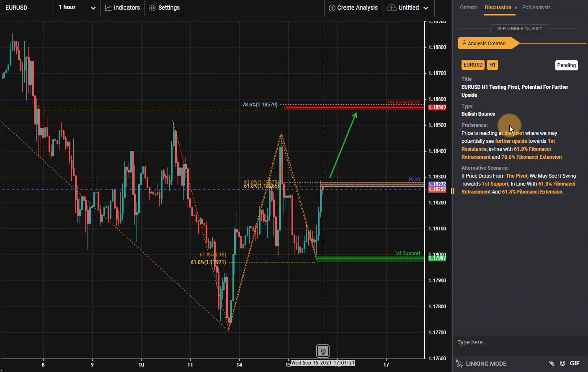
Task: Click the '61.8% Fibonacci Retracement' preference link
Action: (506, 153)
